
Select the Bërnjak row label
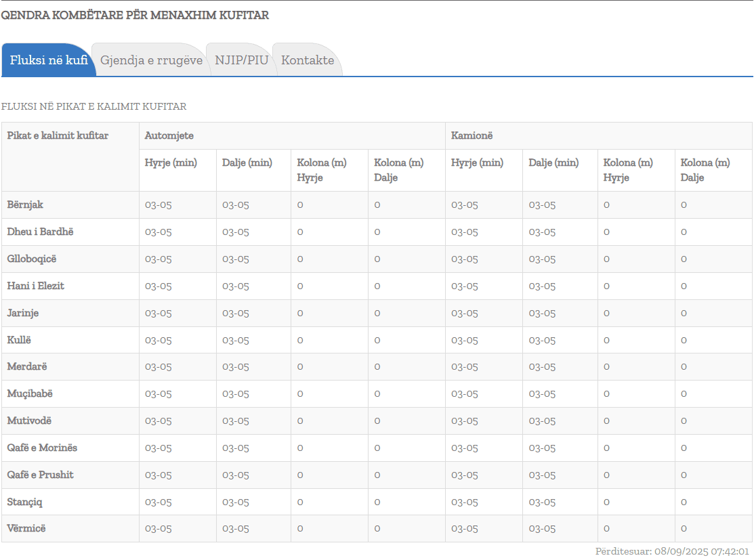[x=25, y=204]
